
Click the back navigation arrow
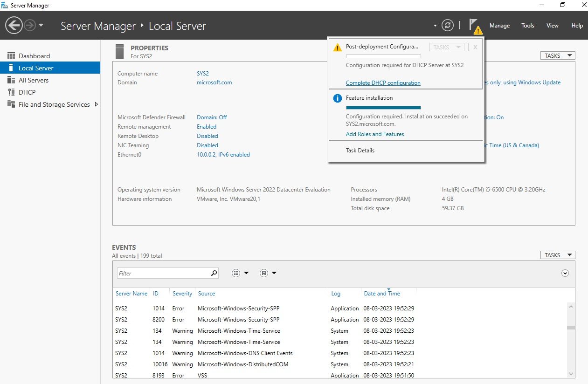pyautogui.click(x=14, y=25)
